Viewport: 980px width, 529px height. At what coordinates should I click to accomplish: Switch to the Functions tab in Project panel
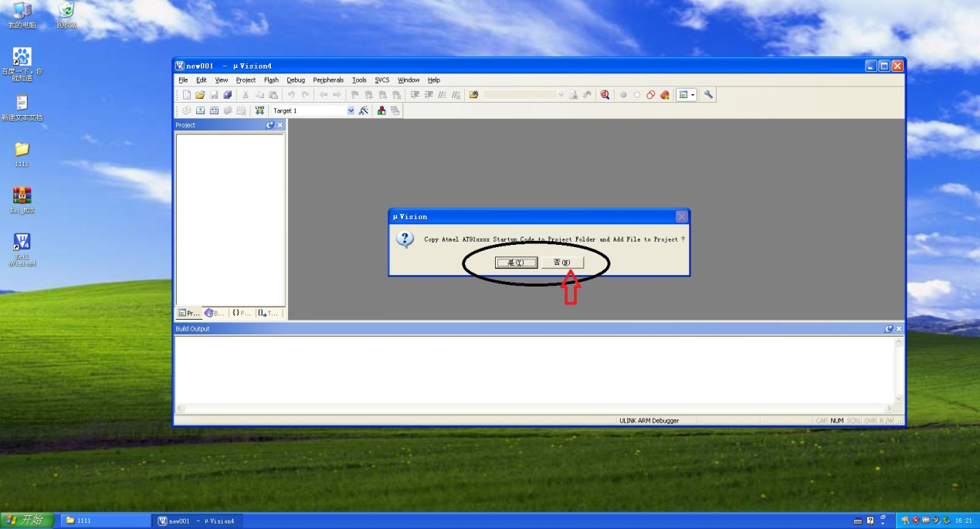tap(242, 313)
